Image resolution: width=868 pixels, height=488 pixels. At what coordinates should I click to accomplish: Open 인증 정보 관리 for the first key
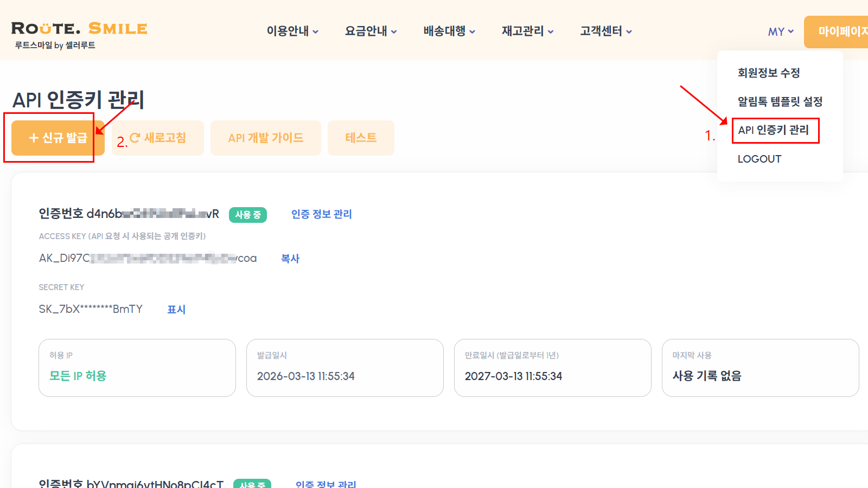pos(321,214)
